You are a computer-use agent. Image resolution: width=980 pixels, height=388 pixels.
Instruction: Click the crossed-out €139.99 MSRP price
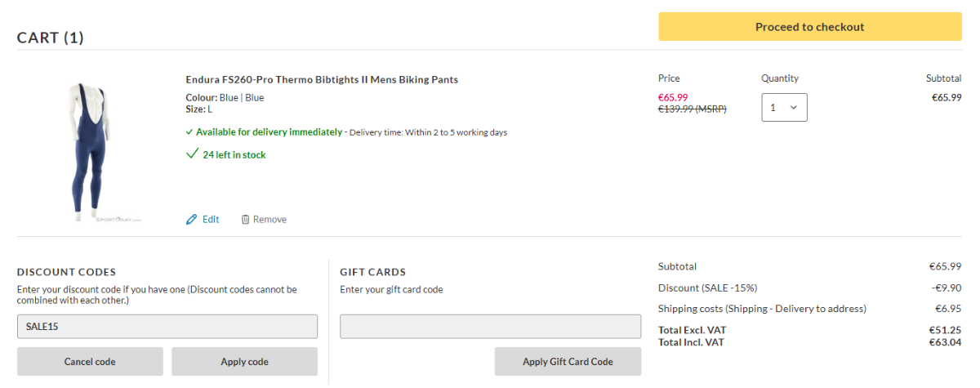tap(692, 109)
